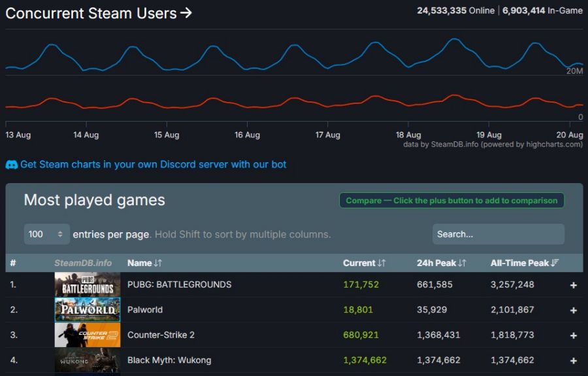Select PUBG all-time peak 3,257,248

[512, 284]
